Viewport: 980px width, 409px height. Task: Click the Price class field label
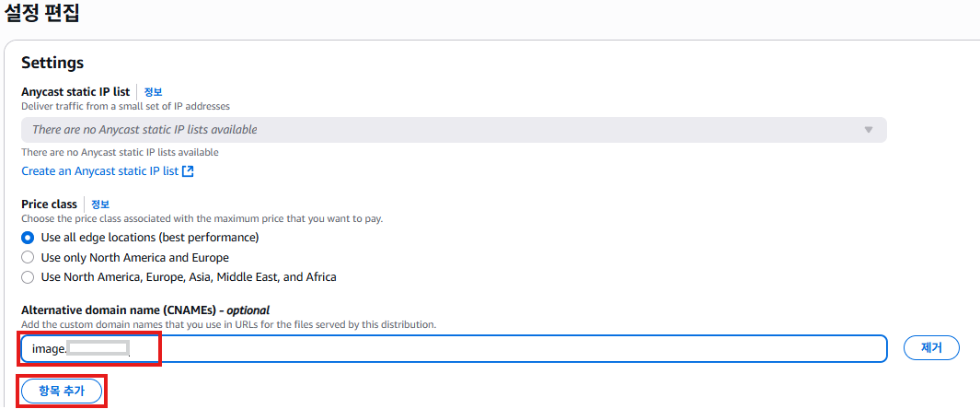coord(50,204)
